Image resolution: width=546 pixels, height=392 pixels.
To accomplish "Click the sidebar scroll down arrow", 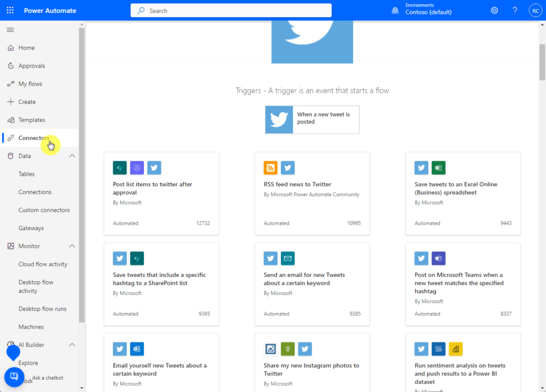I will (x=82, y=388).
